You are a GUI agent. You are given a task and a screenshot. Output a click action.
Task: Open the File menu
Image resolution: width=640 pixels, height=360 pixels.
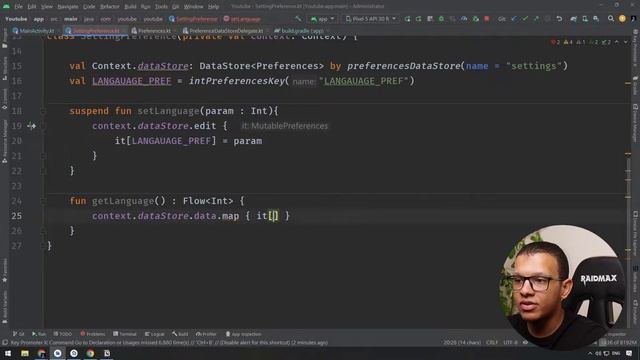(18, 7)
